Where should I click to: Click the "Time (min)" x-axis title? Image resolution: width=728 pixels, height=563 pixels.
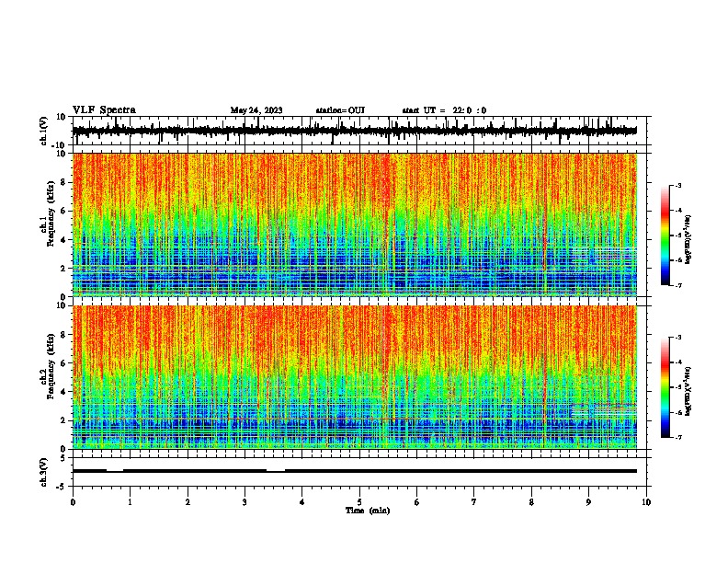[368, 511]
